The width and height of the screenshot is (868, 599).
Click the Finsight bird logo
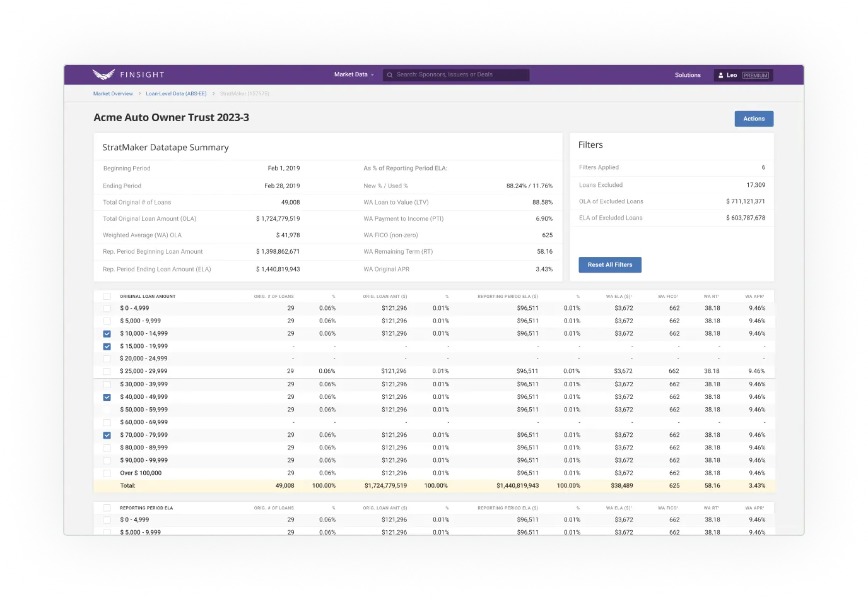pos(103,74)
